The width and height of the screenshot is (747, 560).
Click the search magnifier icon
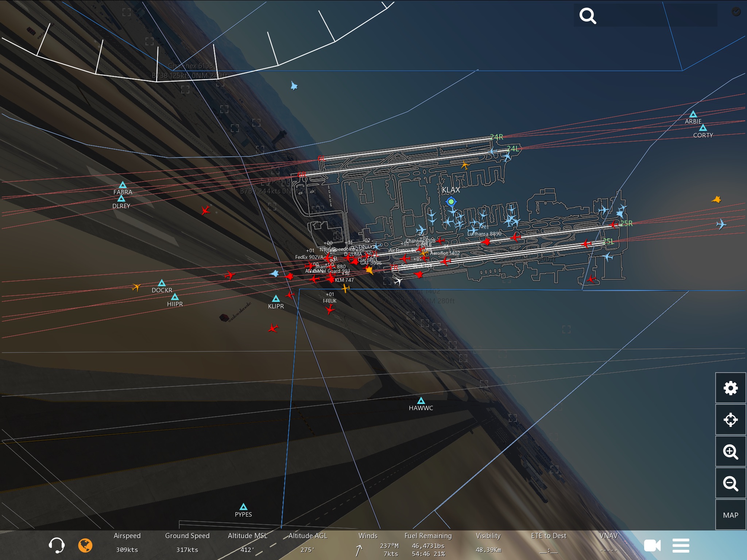(x=588, y=16)
